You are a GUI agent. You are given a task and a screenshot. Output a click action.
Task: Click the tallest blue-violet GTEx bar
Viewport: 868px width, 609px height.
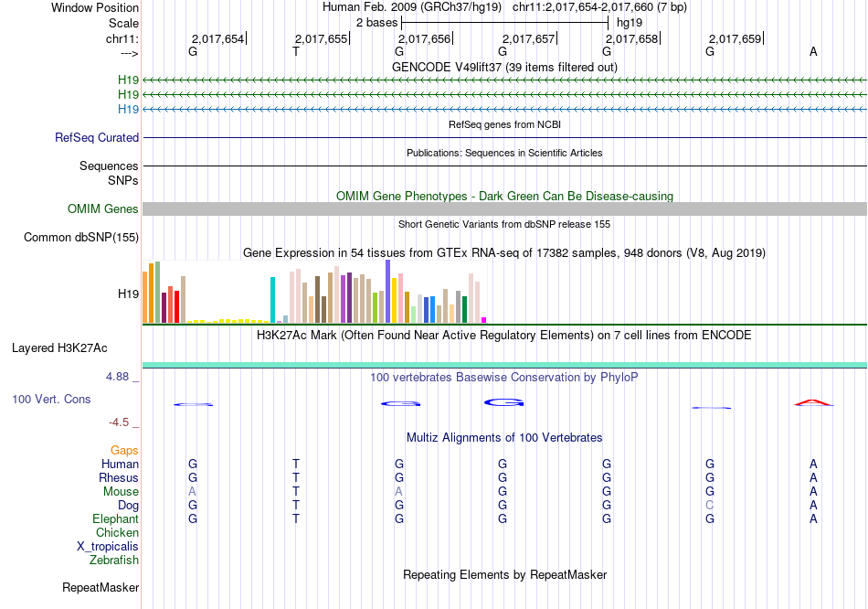(388, 292)
